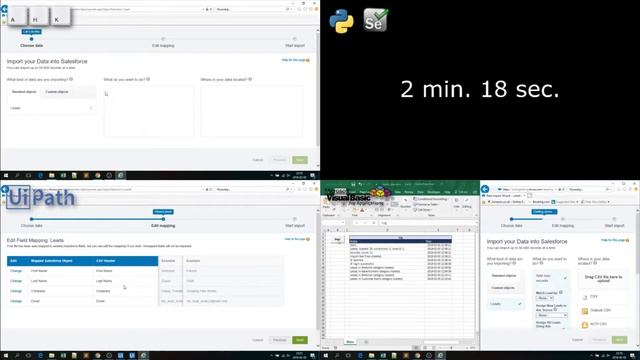This screenshot has height=360, width=640.
Task: Choose the CSV file option icon
Action: pyautogui.click(x=584, y=297)
